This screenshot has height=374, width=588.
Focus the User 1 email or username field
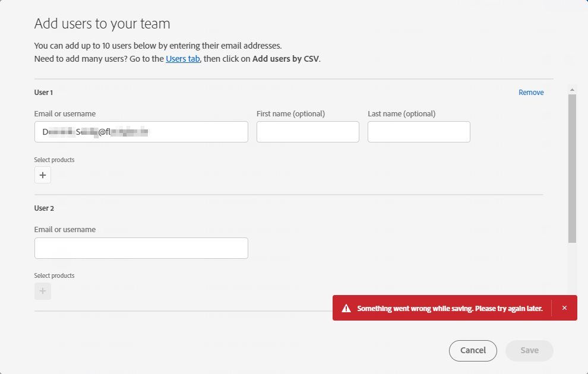tap(141, 132)
